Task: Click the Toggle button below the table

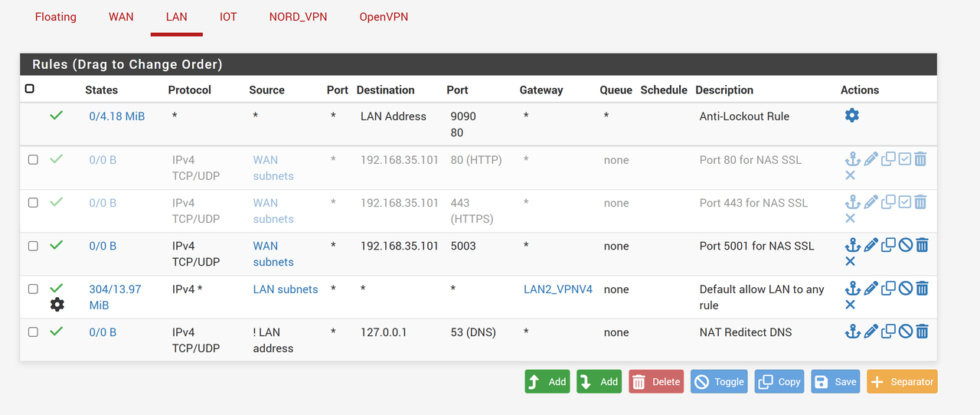Action: coord(720,381)
